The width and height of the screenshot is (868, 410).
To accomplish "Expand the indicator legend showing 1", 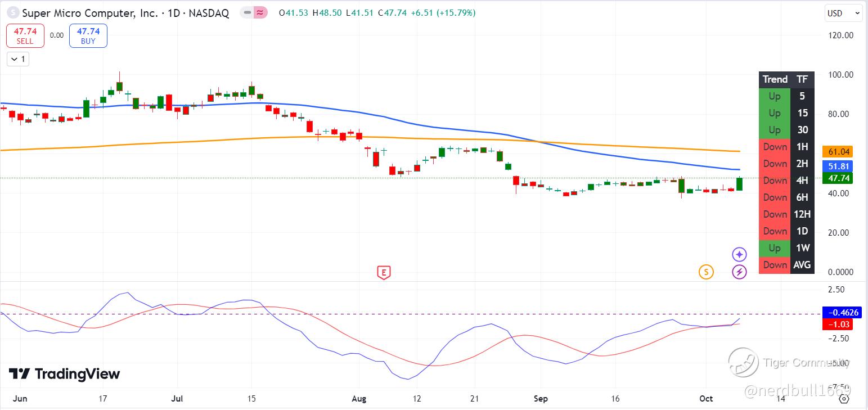I will 18,58.
